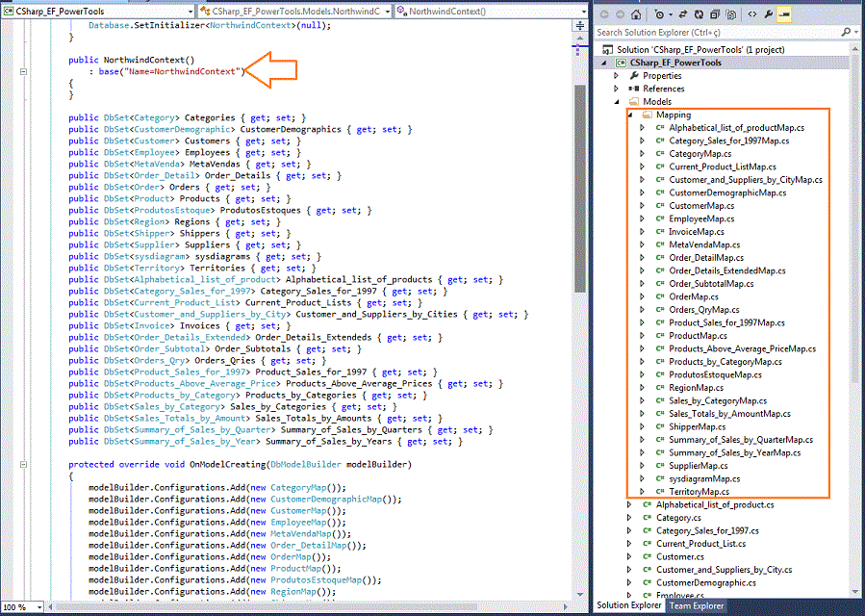The image size is (865, 616).
Task: Collapse the Mapping folder
Action: (x=630, y=115)
